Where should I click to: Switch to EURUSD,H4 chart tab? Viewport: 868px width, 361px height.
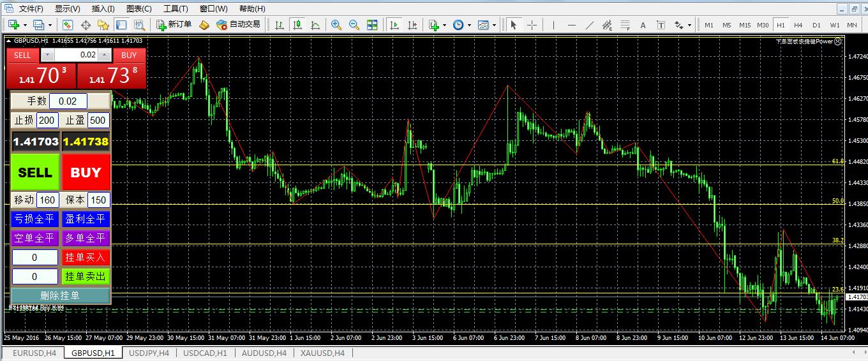(34, 353)
